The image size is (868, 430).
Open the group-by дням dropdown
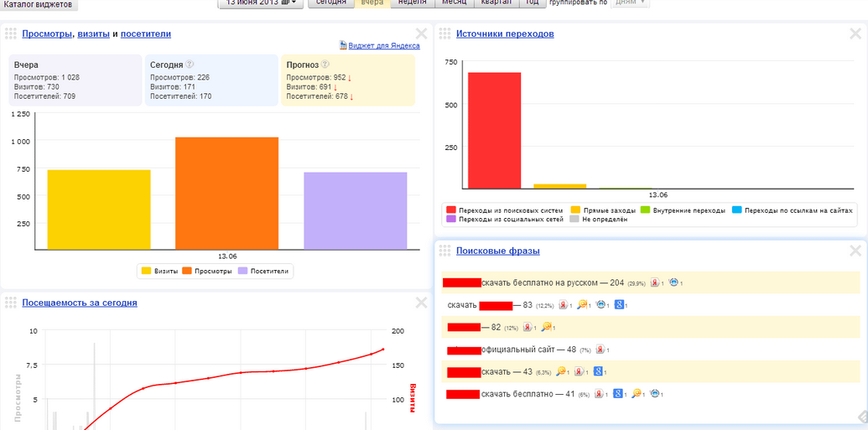coord(630,3)
